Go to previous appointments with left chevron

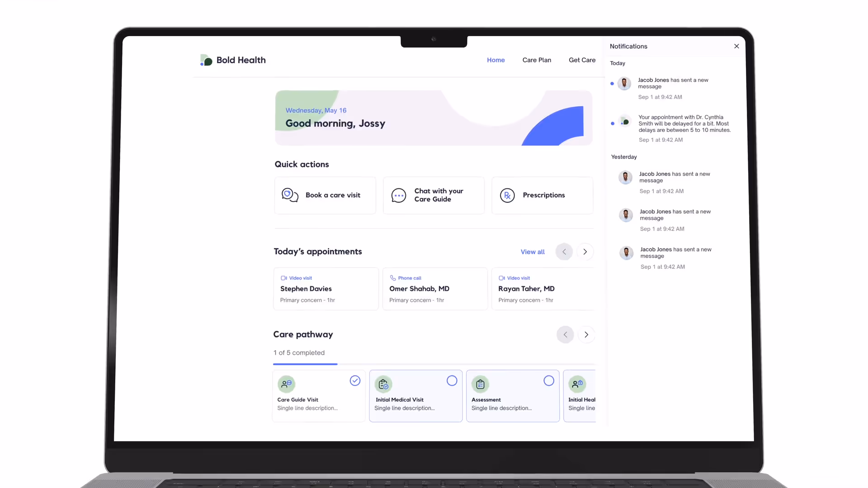tap(564, 252)
